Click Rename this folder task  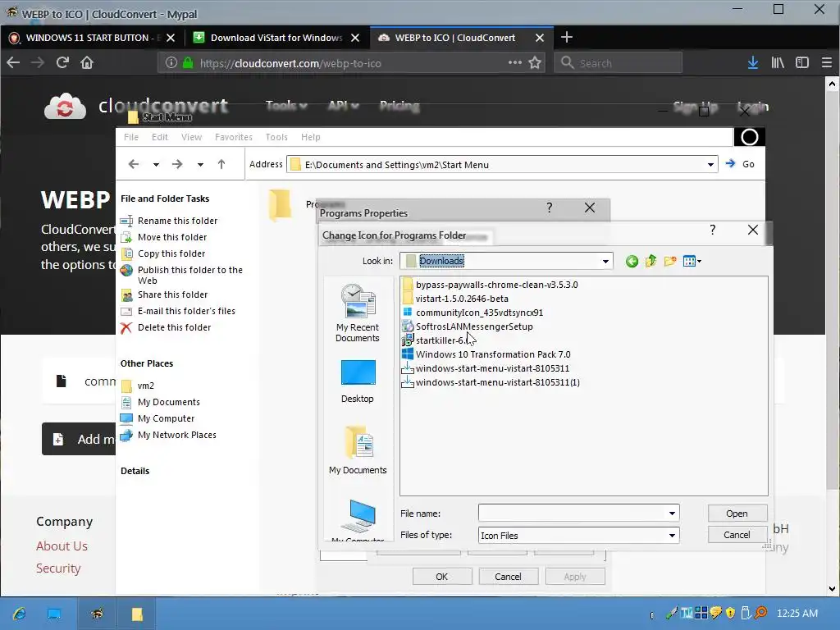[177, 221]
